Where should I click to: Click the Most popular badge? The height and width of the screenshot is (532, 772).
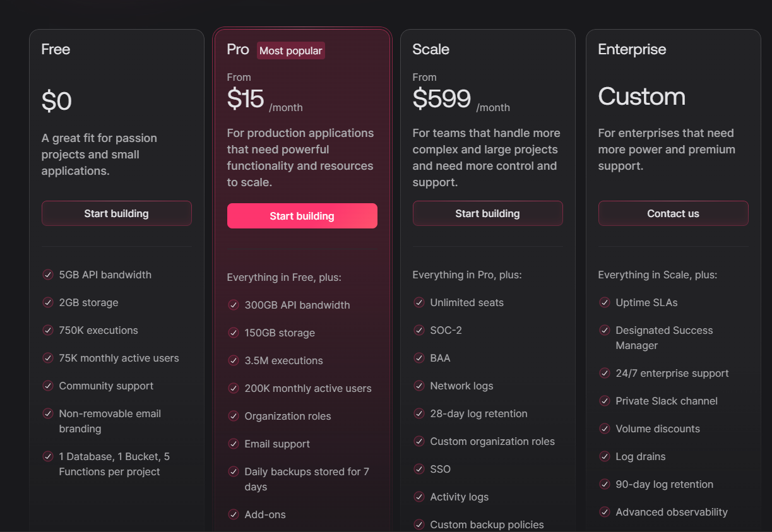point(290,50)
